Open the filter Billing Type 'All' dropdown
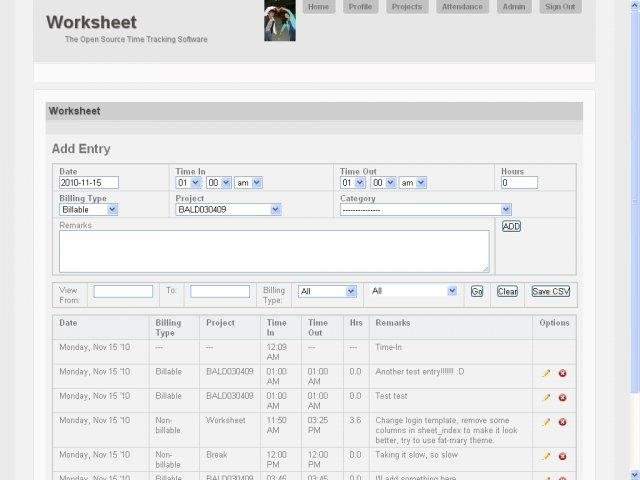The width and height of the screenshot is (640, 480). tap(327, 291)
